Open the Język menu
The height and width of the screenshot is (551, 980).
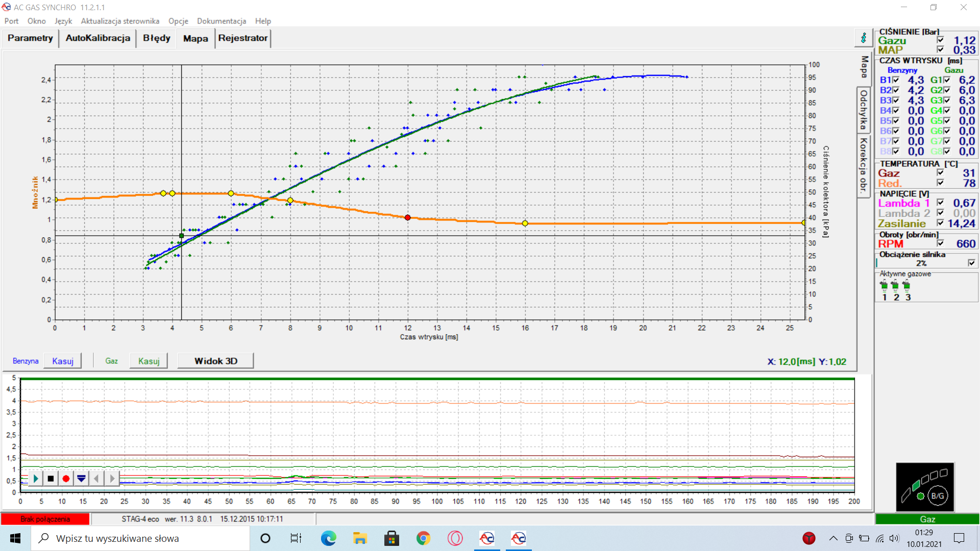pyautogui.click(x=63, y=21)
